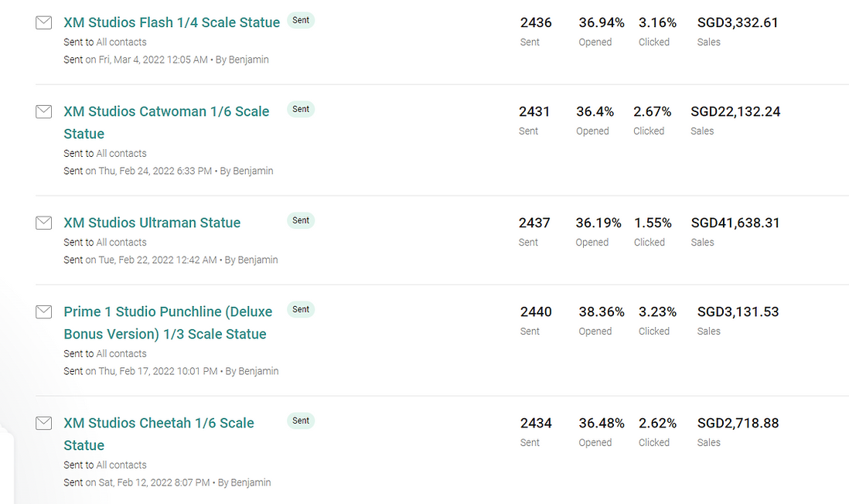Click the Sent badge on Cheetah campaign

(x=301, y=421)
